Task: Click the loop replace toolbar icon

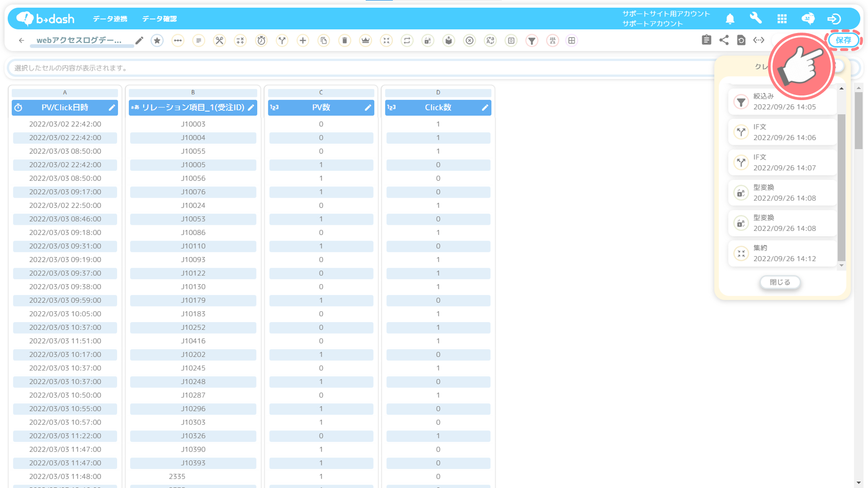Action: (x=407, y=40)
